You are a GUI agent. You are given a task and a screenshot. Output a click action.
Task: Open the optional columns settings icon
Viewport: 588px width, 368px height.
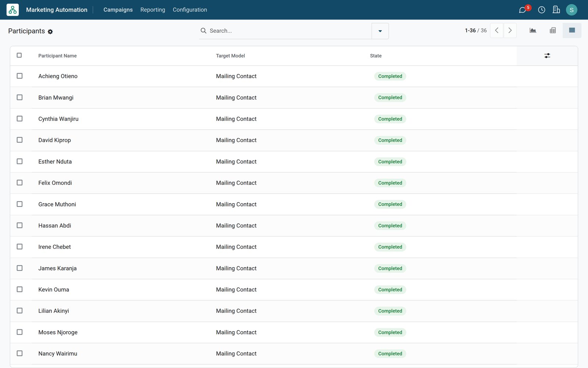tap(547, 56)
